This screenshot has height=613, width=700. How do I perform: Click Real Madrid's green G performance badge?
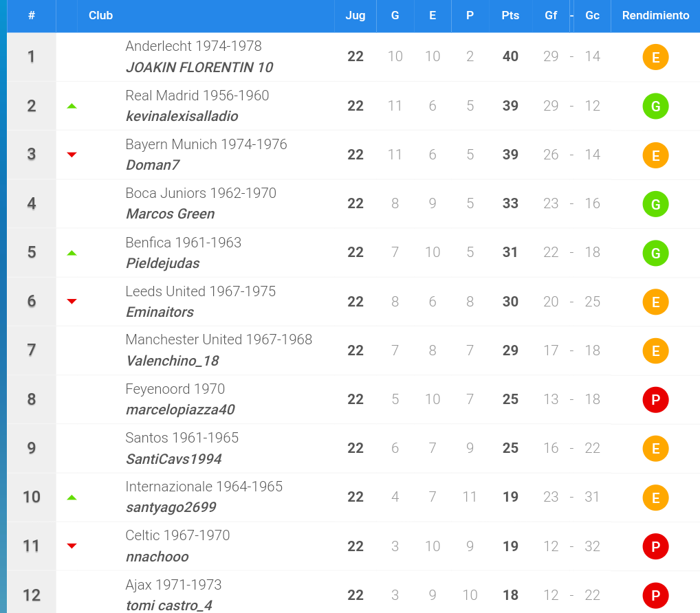(x=655, y=107)
